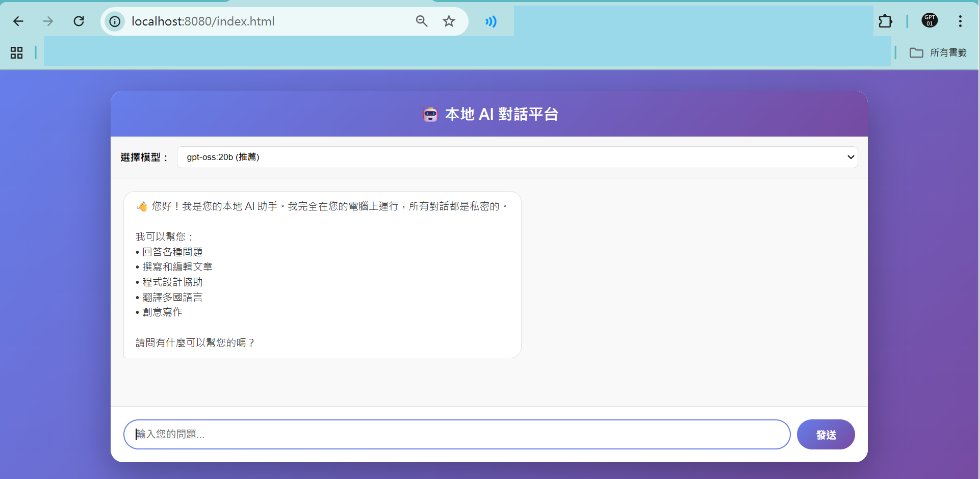Image resolution: width=980 pixels, height=479 pixels.
Task: Bookmark this page with the star icon
Action: click(x=449, y=21)
